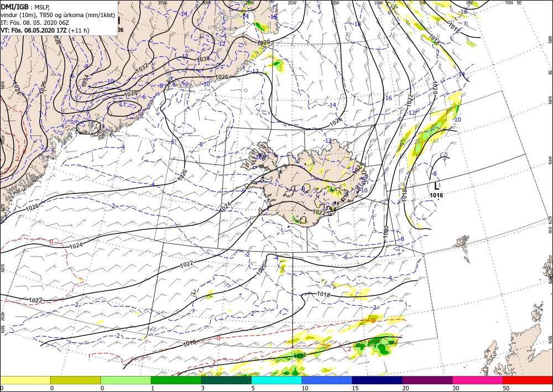Click 'vindur (10m), T850 og úrkoma' line

click(x=58, y=15)
